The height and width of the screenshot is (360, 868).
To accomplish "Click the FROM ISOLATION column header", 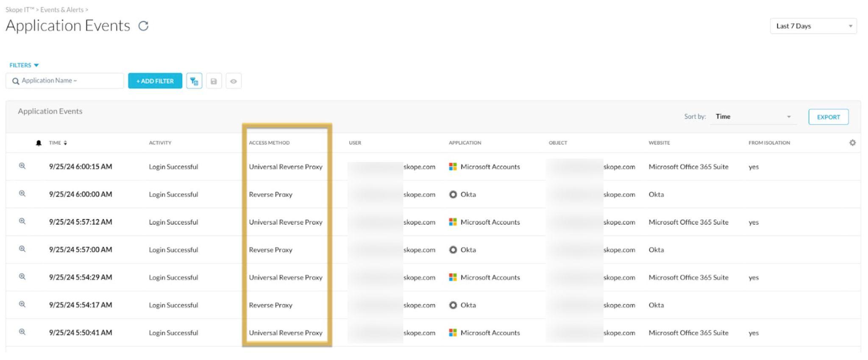I will click(x=769, y=143).
